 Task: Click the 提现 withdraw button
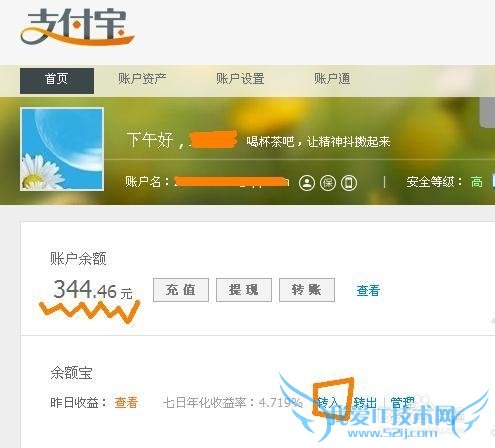coord(244,290)
